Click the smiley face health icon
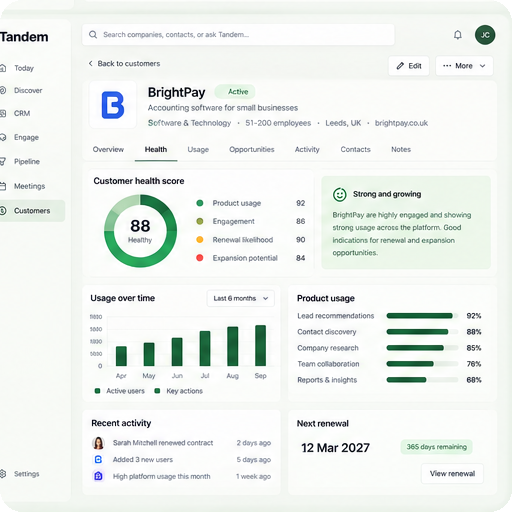 [340, 194]
